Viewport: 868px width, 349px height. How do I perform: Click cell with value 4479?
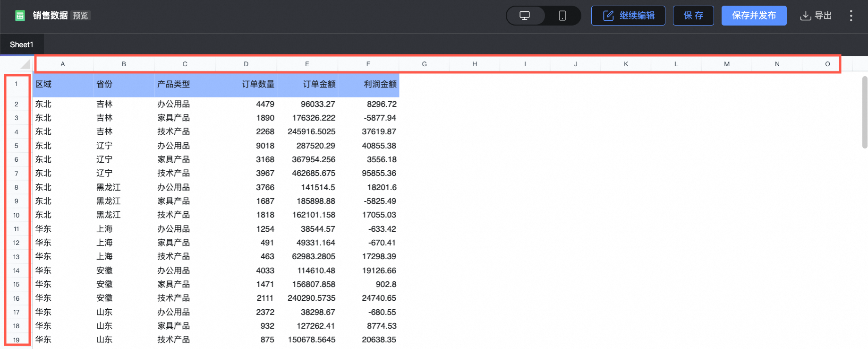tap(246, 104)
